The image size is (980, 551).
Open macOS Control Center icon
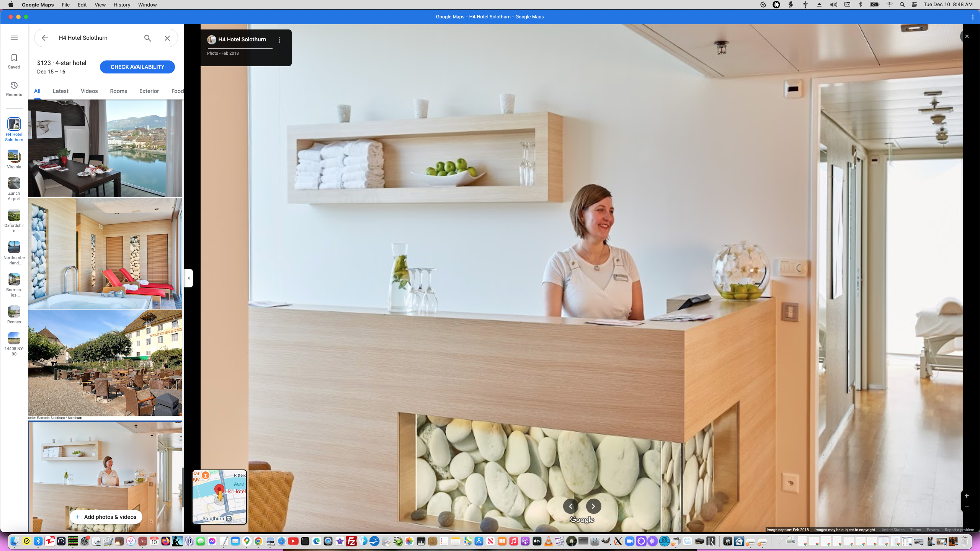click(915, 5)
